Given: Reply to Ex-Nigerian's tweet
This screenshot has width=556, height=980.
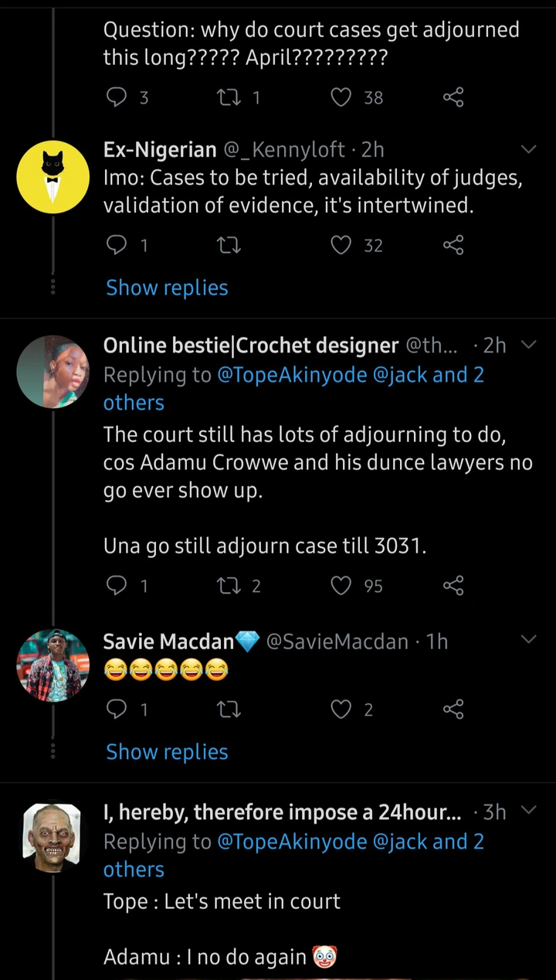Looking at the screenshot, I should tap(117, 245).
